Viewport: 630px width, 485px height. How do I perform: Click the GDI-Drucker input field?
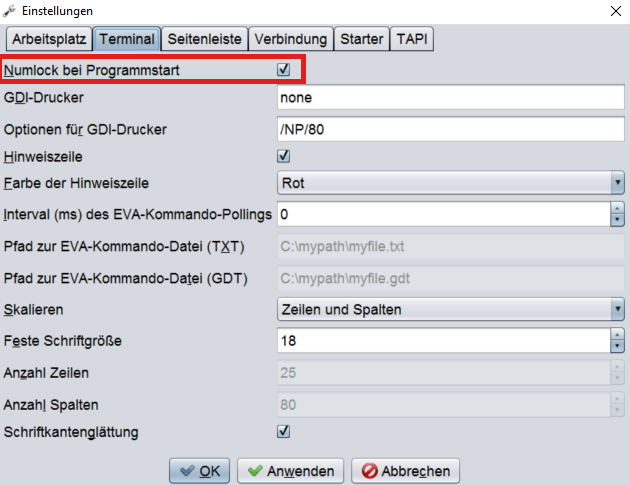[450, 97]
